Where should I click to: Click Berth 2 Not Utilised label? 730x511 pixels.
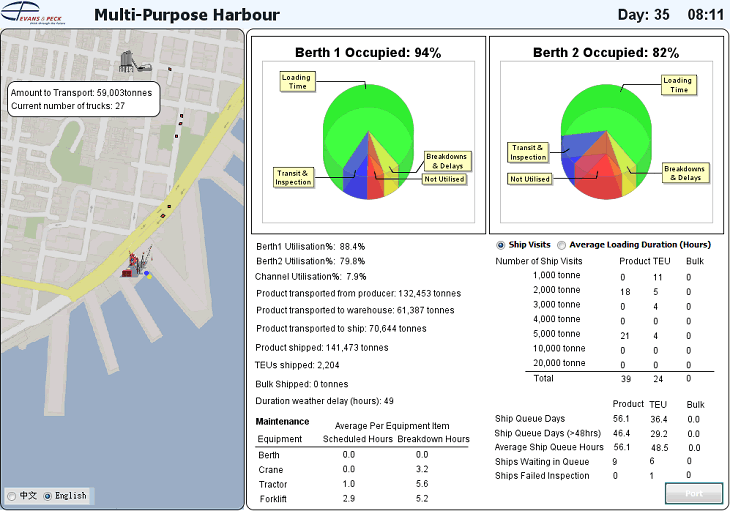tap(530, 179)
